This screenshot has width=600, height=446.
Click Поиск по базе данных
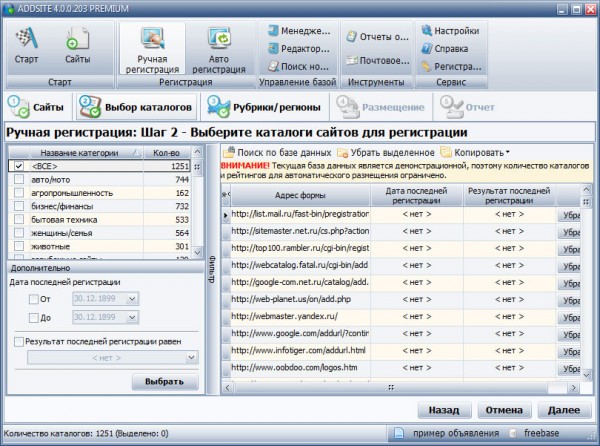tap(278, 153)
